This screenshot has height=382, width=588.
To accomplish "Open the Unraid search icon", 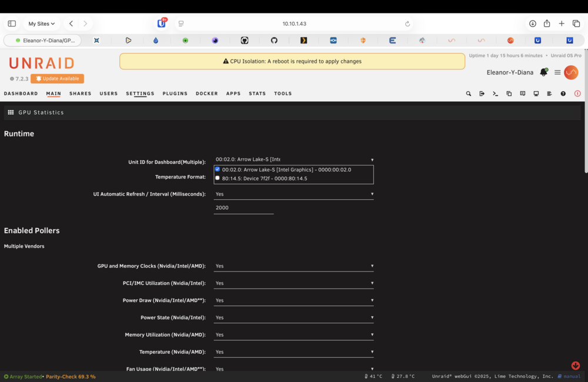I will tap(469, 93).
